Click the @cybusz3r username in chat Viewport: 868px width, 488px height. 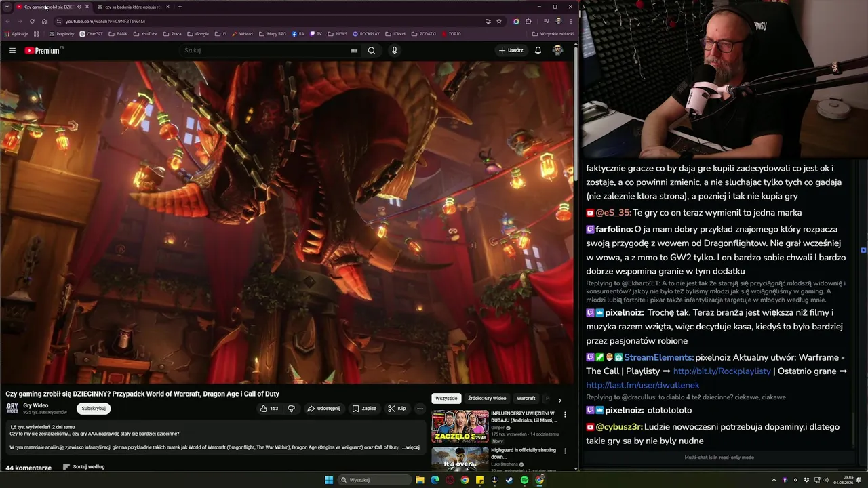(618, 427)
